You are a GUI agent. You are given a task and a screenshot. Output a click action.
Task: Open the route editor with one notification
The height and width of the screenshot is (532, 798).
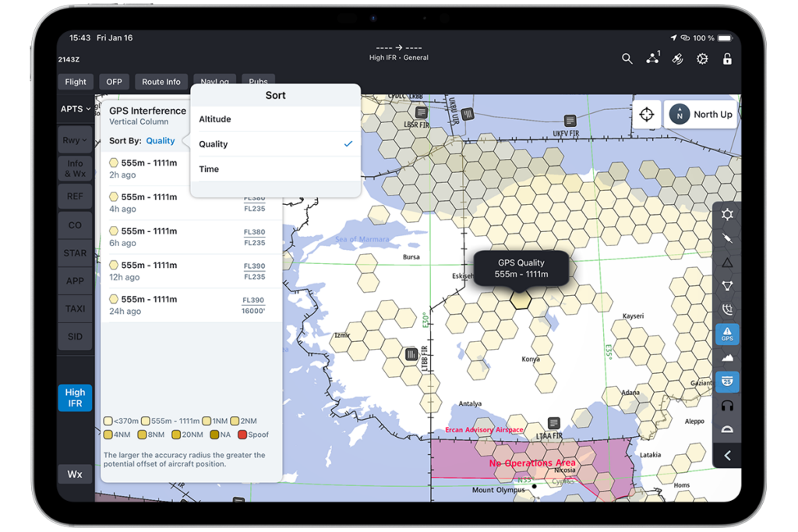(x=652, y=58)
